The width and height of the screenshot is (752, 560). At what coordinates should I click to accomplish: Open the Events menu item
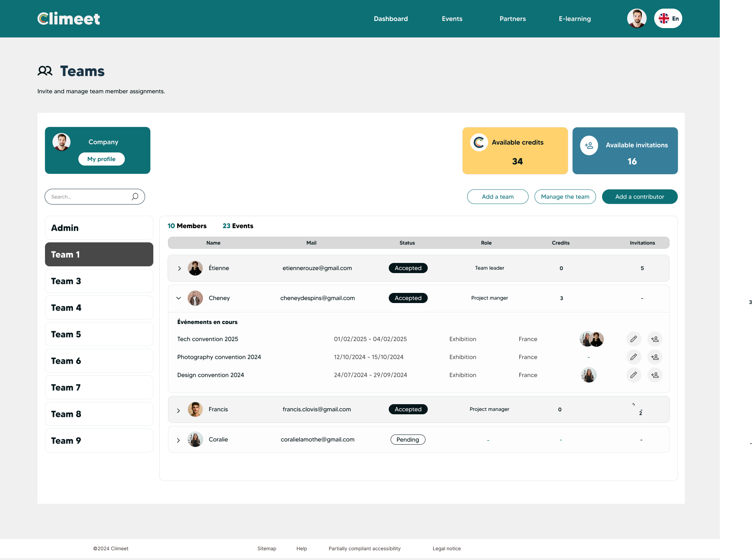point(452,19)
